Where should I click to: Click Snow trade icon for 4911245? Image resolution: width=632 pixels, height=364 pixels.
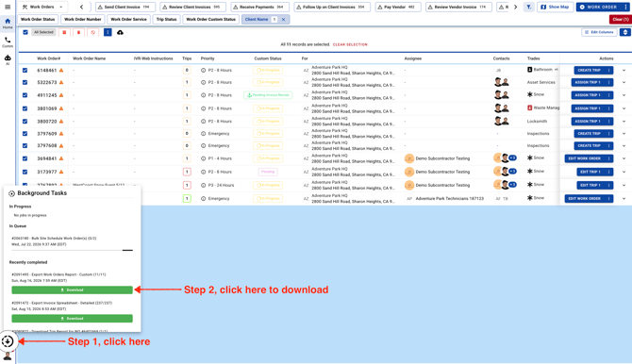[x=529, y=94]
